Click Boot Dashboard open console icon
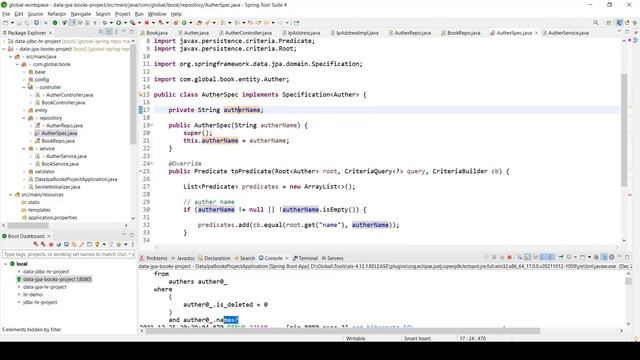 (67, 244)
